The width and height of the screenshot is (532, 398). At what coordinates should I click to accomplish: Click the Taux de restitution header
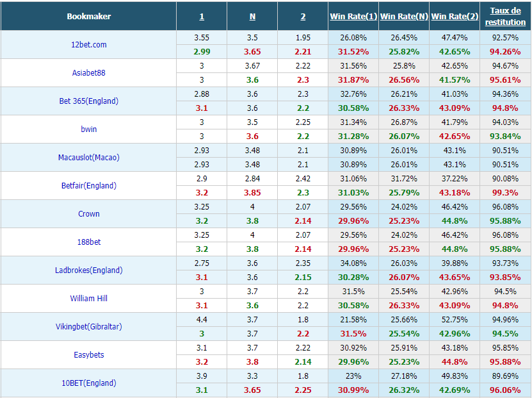[x=505, y=16]
